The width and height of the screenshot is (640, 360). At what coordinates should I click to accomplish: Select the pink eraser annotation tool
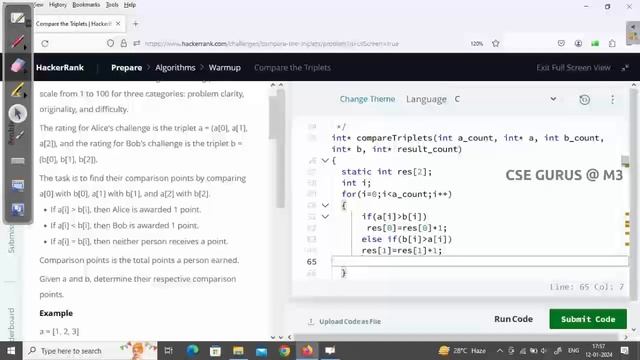(x=17, y=65)
